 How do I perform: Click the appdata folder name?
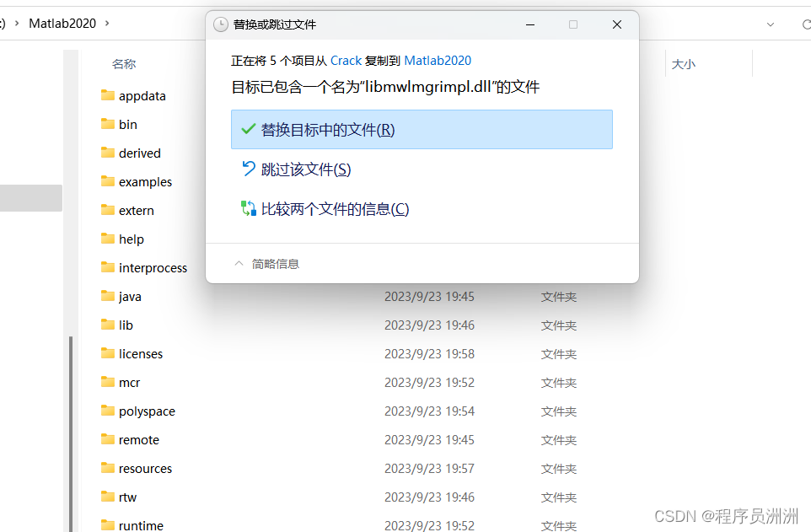click(x=142, y=96)
